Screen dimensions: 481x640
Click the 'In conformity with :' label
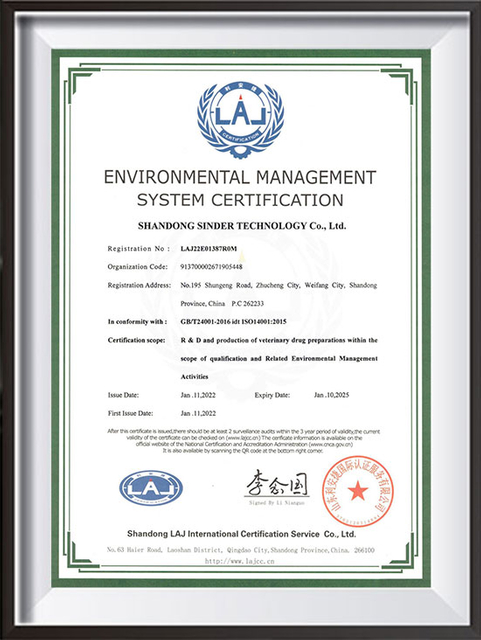tap(137, 322)
